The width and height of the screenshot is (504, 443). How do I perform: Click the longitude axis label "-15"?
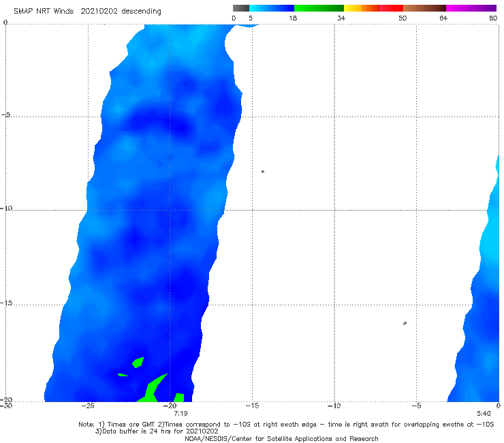pos(252,406)
